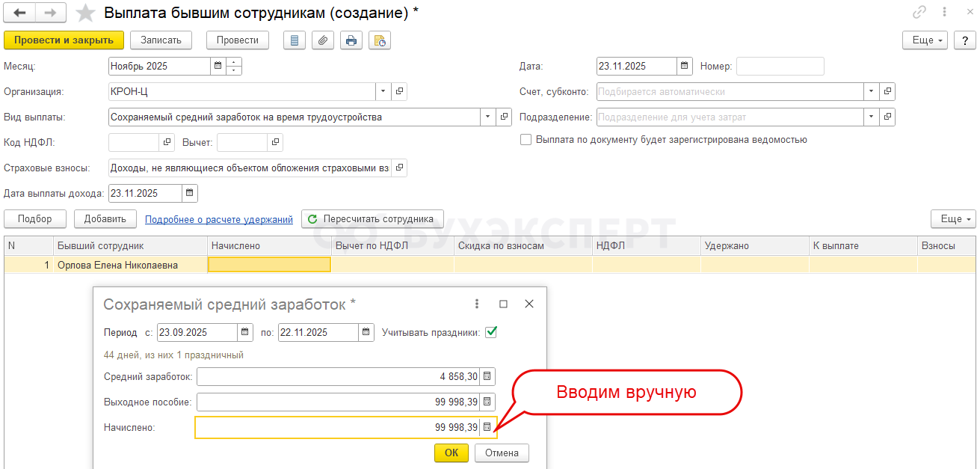Open calculator for Выходное пособие field
This screenshot has height=469, width=980.
click(487, 402)
